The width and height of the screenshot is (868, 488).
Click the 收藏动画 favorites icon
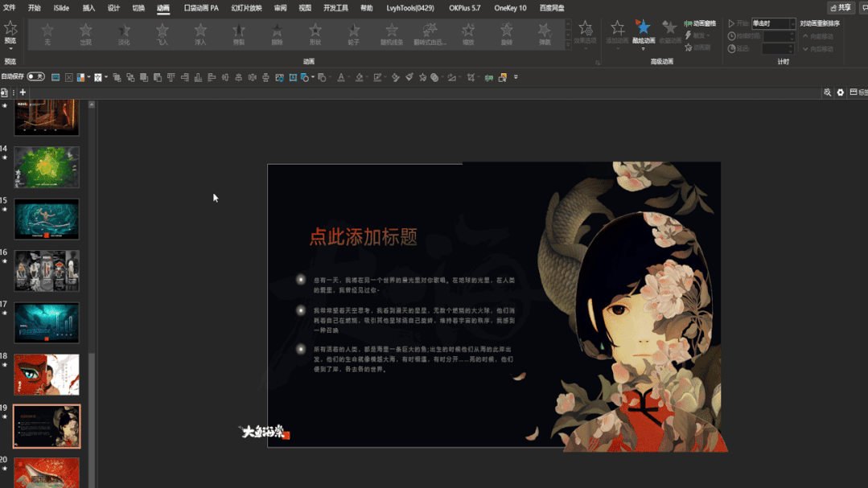click(x=670, y=32)
